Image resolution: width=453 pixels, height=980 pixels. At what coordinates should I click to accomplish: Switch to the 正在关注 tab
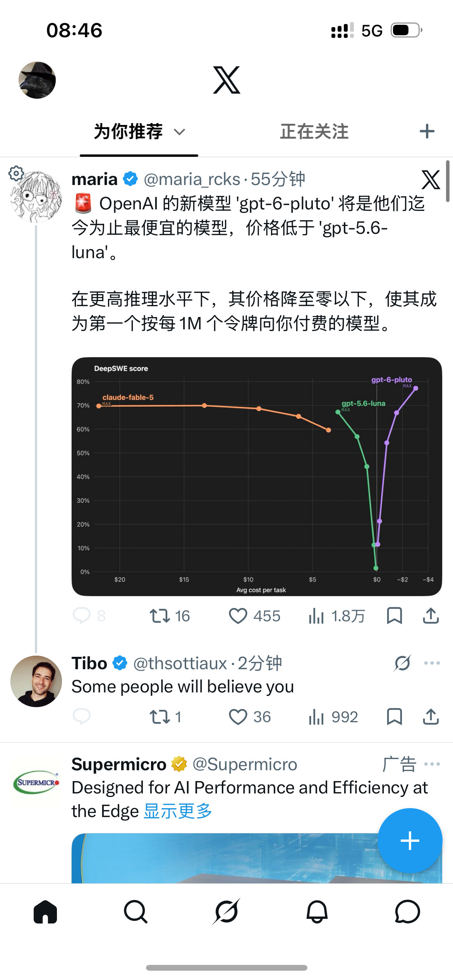click(314, 132)
